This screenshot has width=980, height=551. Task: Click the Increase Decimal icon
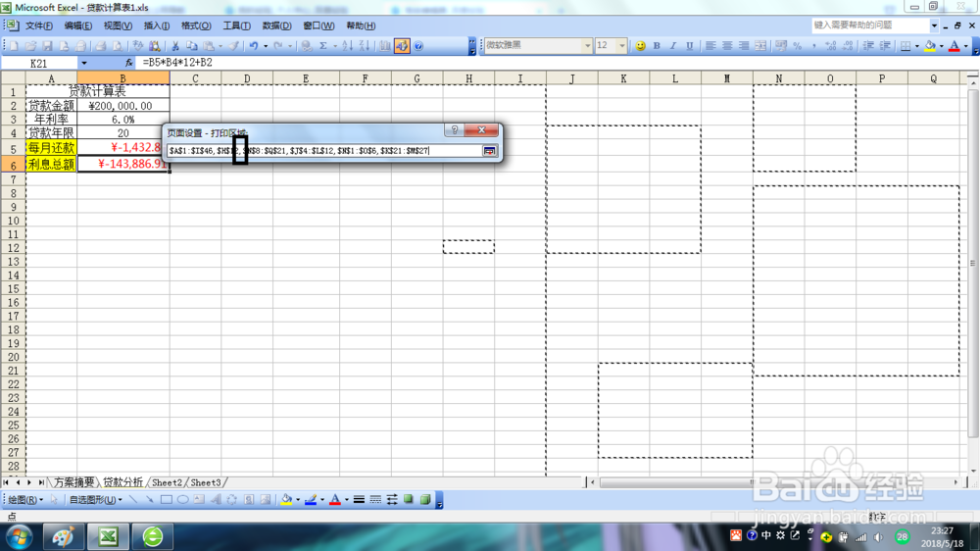[x=831, y=46]
